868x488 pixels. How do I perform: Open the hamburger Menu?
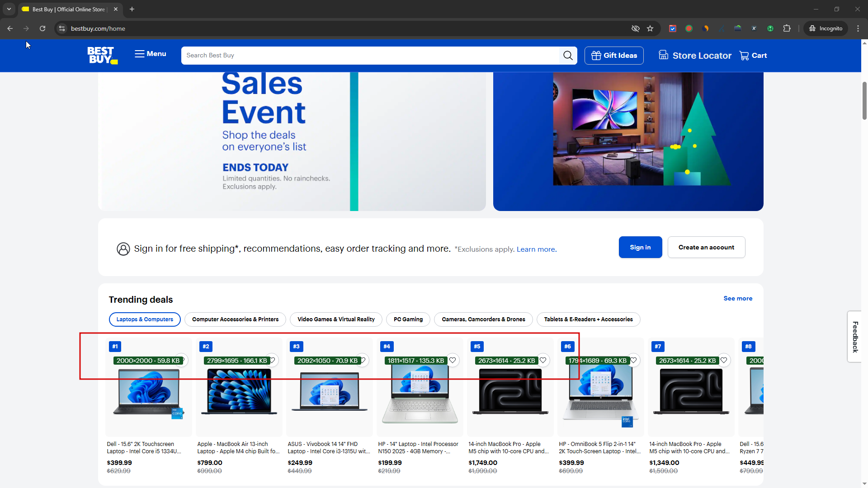pos(150,54)
